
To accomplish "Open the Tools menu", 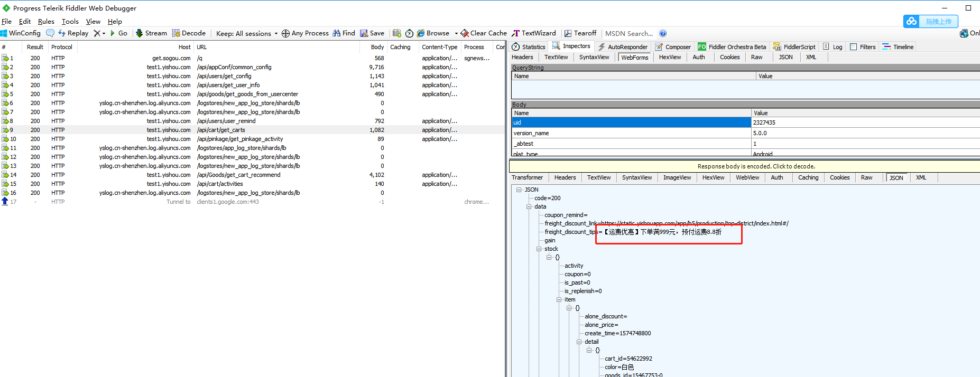I will [x=70, y=22].
